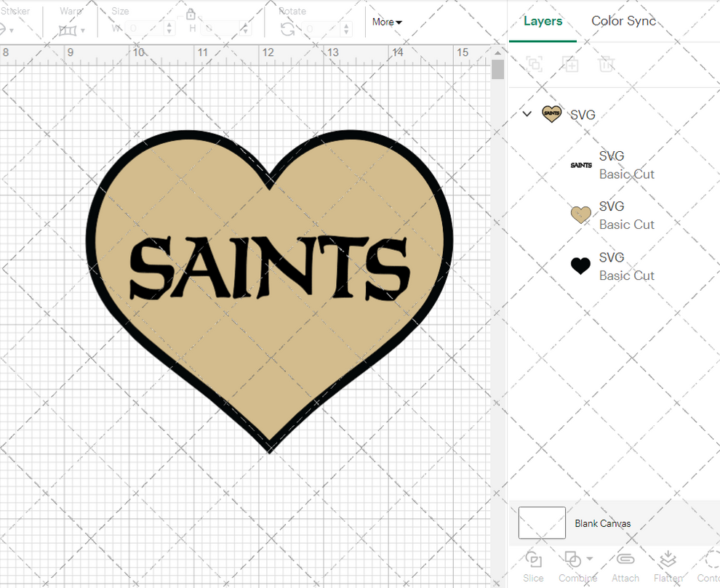Switch to the Color Sync tab

click(x=623, y=21)
